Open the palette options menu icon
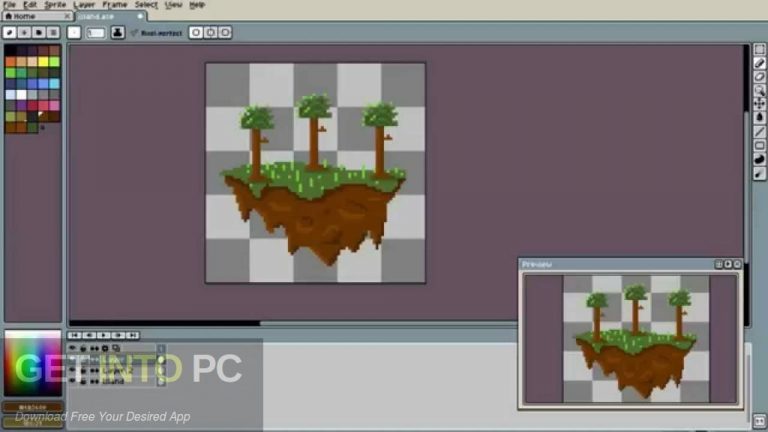 53,33
